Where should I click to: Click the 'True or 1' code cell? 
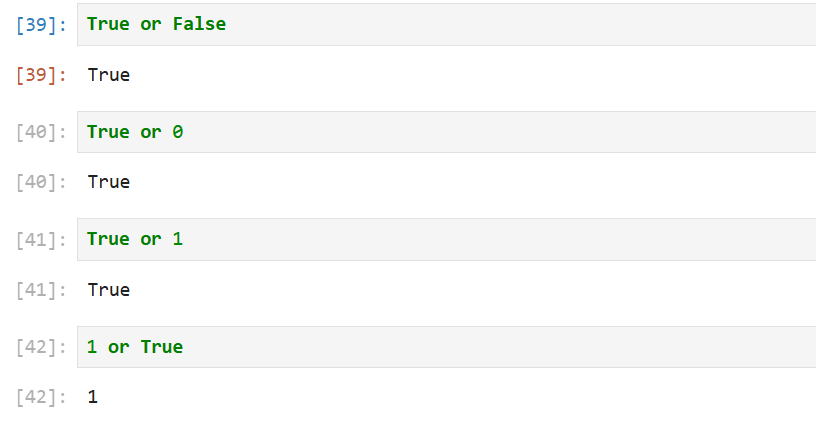coord(447,239)
